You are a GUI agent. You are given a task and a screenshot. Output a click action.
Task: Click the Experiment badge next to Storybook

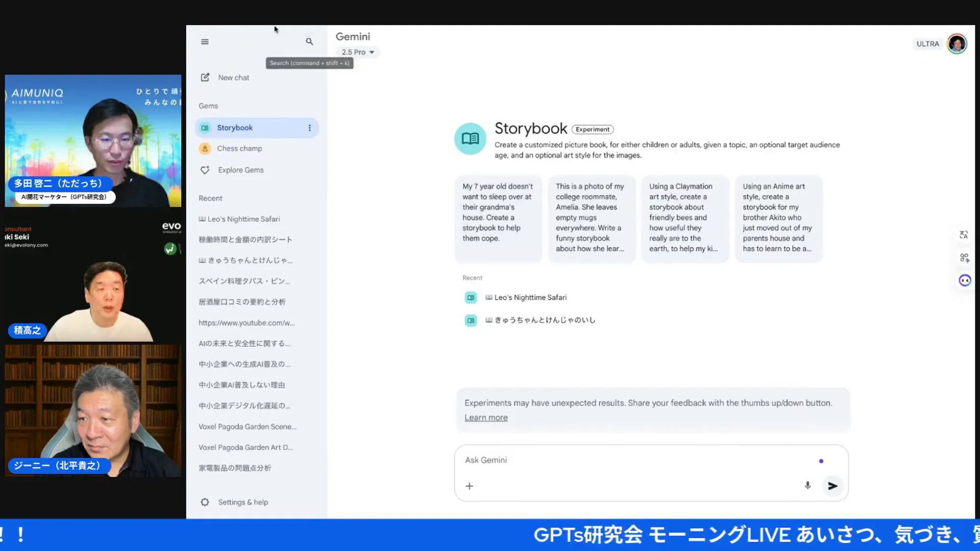pyautogui.click(x=592, y=130)
